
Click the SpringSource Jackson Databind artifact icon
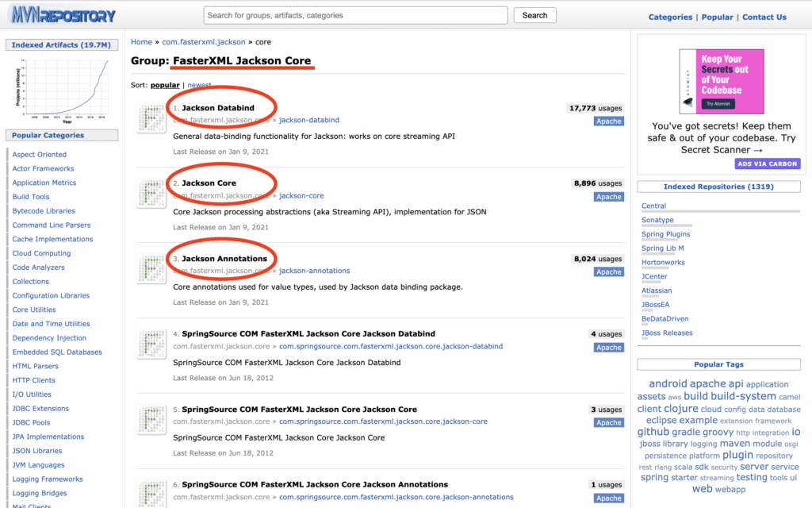151,345
